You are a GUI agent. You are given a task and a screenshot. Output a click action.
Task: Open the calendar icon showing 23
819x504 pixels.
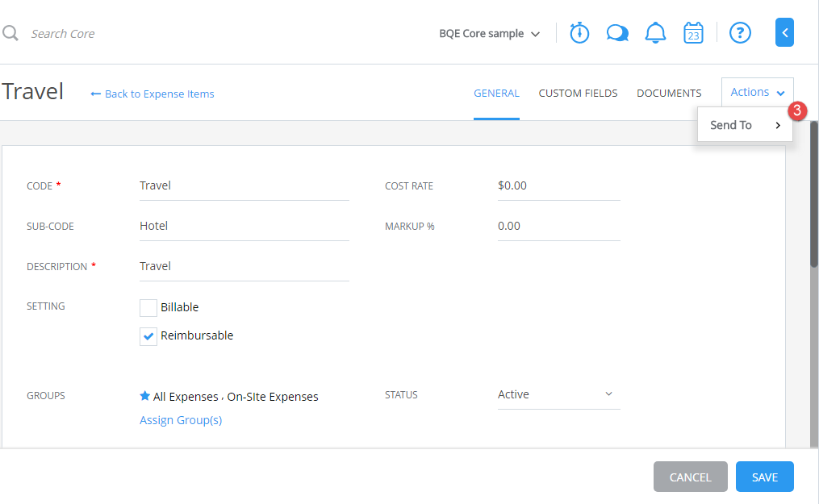(x=693, y=33)
